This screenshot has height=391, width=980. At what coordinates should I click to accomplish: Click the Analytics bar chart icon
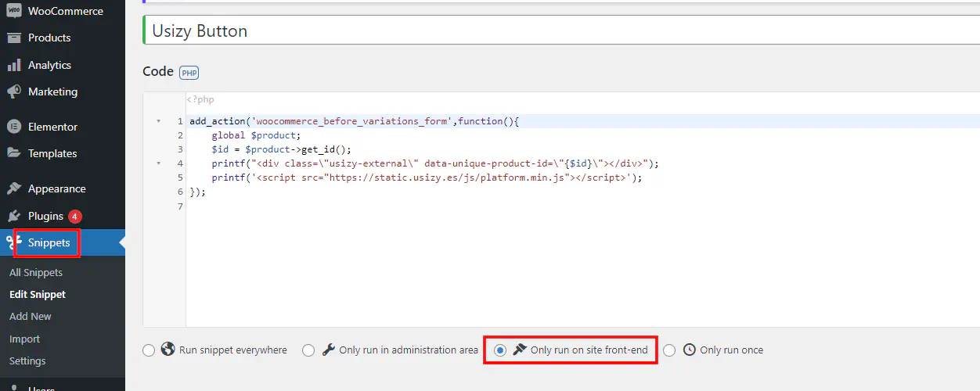pos(13,65)
